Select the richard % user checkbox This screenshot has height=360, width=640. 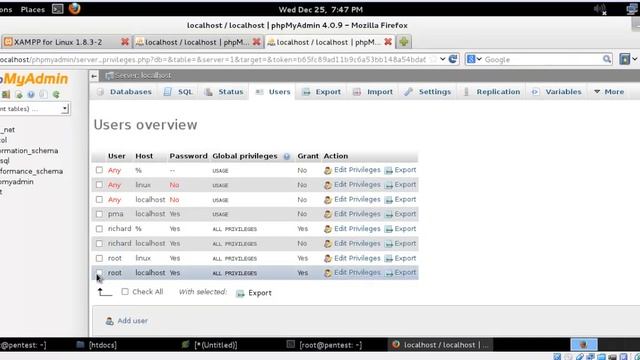pos(99,229)
